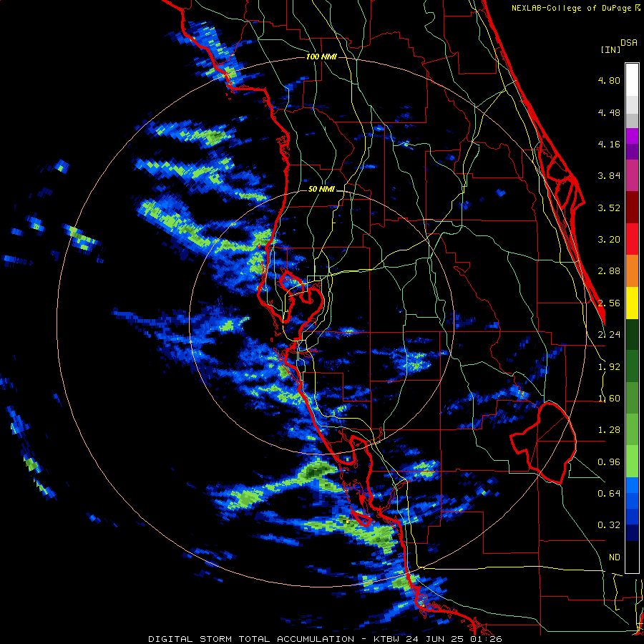644x644 pixels.
Task: Click the 4.80 scale value
Action: pyautogui.click(x=609, y=80)
